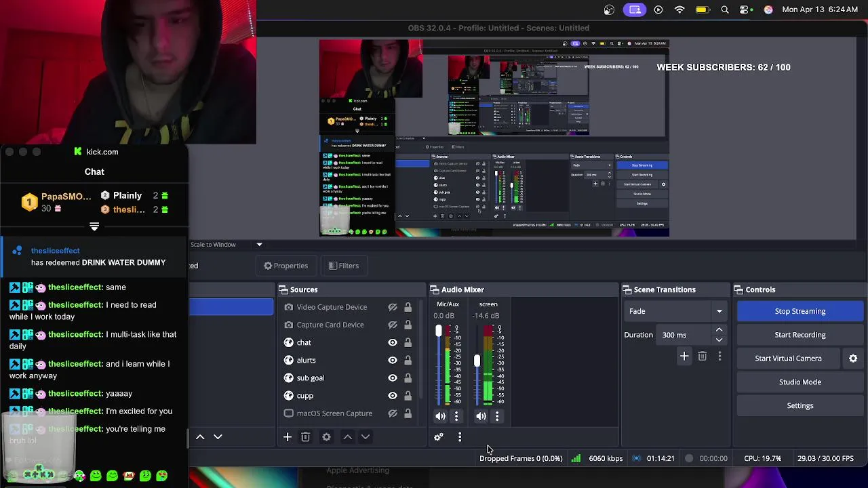Image resolution: width=868 pixels, height=488 pixels.
Task: Remove selected source using trash icon
Action: [x=305, y=437]
